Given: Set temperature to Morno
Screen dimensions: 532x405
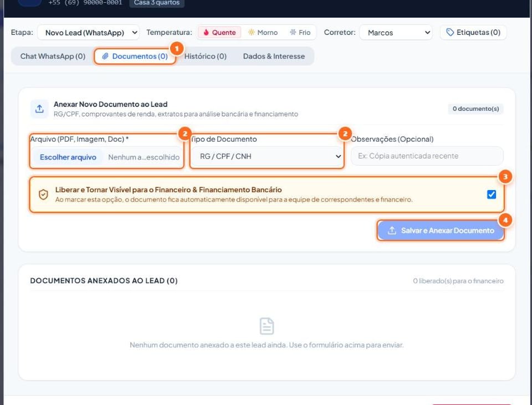Looking at the screenshot, I should tap(263, 32).
